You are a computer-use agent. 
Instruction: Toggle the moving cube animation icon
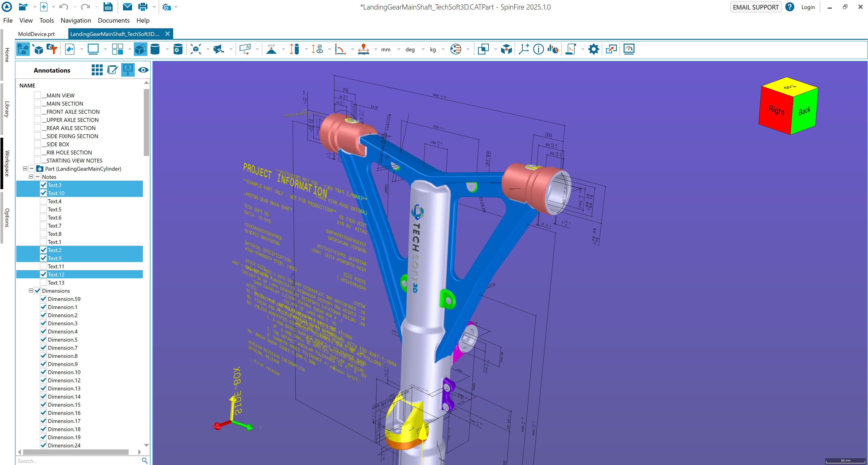point(140,49)
